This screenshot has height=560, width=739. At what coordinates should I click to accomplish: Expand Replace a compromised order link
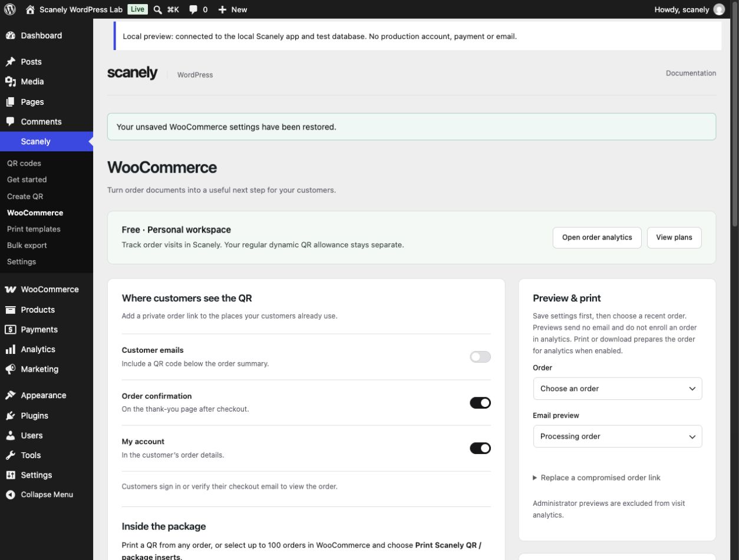(x=596, y=478)
